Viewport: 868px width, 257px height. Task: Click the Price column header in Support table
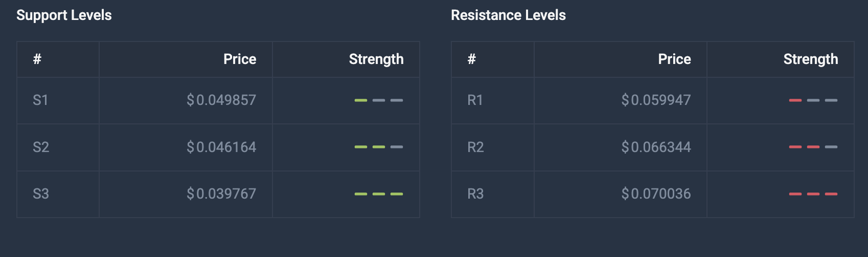[240, 59]
